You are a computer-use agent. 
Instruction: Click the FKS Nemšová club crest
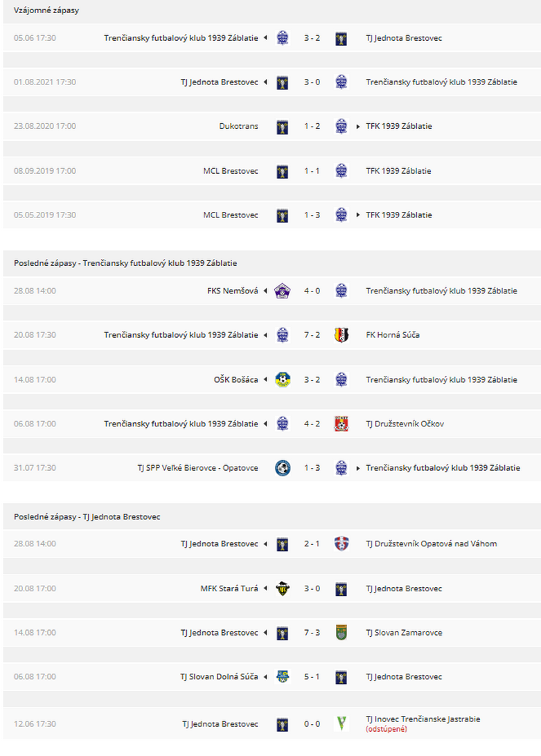283,291
